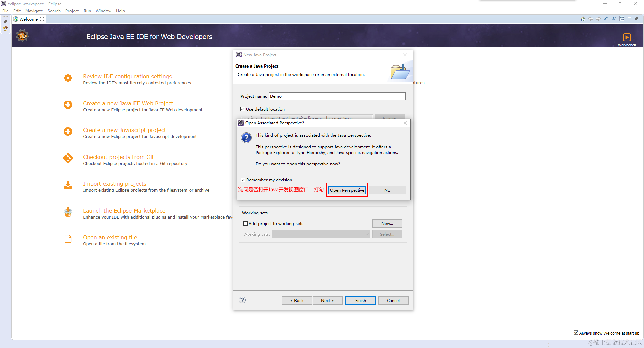Minimize the Welcome view pane
This screenshot has height=348, width=644.
click(629, 18)
